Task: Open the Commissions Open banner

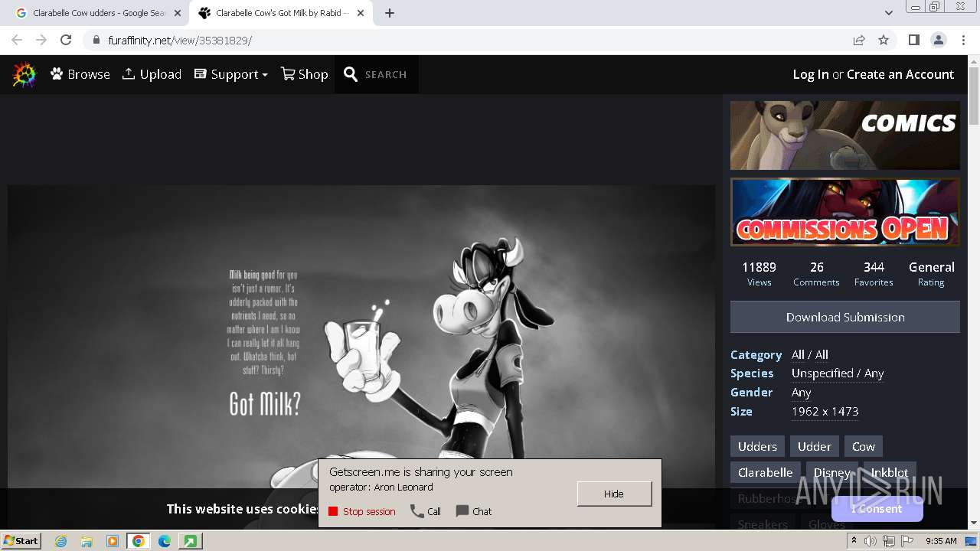Action: click(x=844, y=212)
